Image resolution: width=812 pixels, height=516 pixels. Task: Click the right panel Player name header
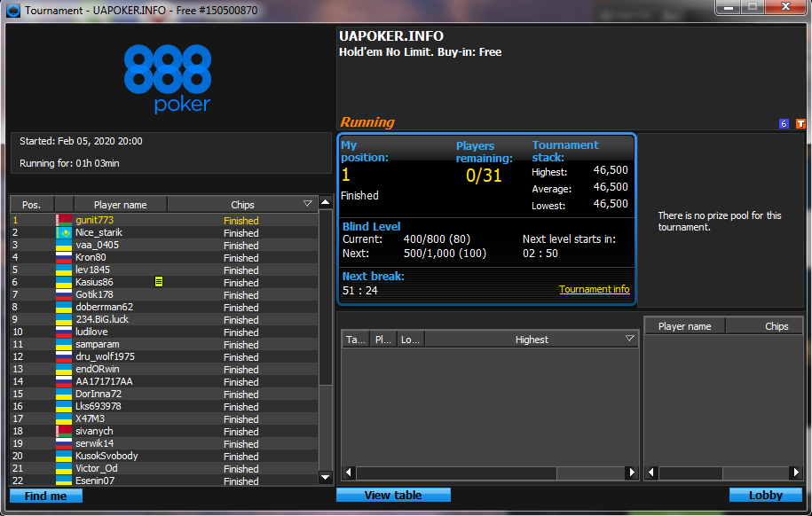(684, 326)
